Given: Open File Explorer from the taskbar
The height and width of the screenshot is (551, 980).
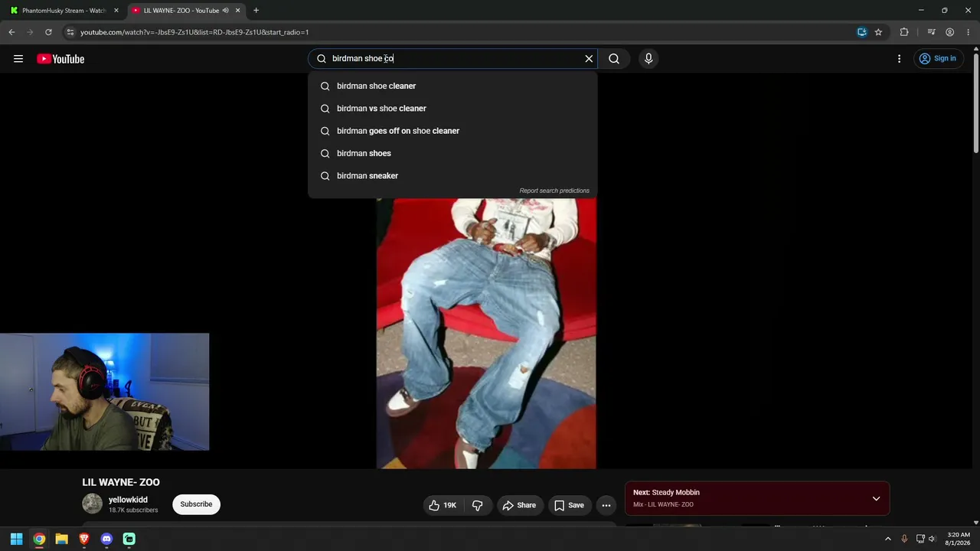Looking at the screenshot, I should coord(61,539).
